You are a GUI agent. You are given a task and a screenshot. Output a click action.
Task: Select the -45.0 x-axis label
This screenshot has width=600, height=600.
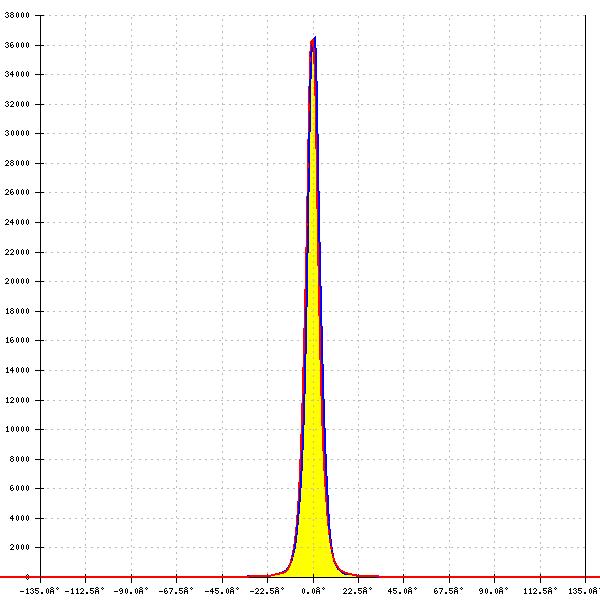(222, 591)
